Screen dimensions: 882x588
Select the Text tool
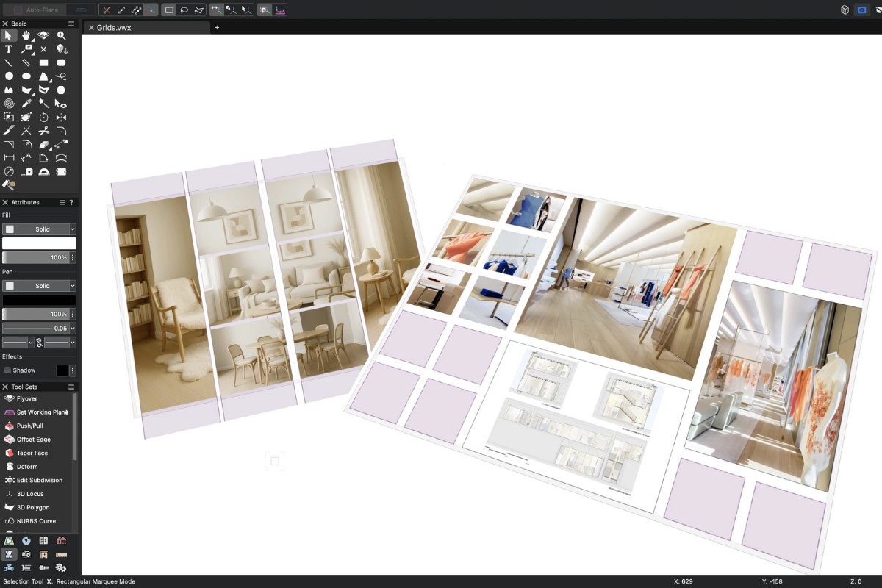9,49
